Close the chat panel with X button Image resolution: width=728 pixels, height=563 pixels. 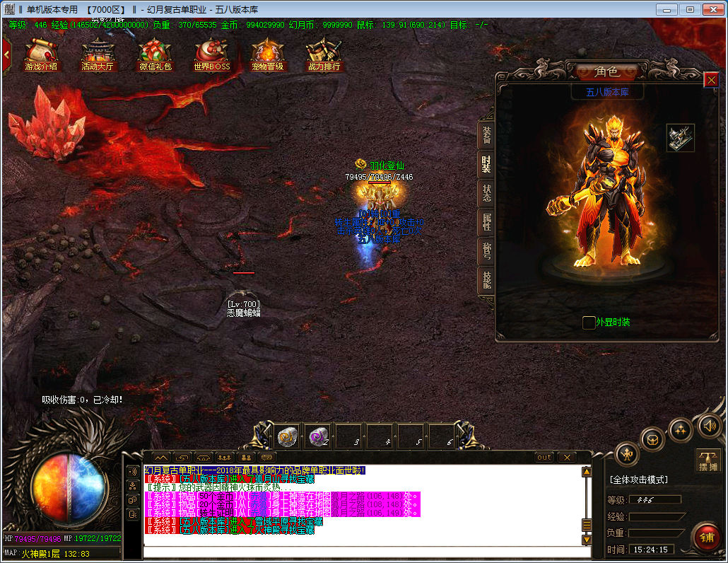567,458
